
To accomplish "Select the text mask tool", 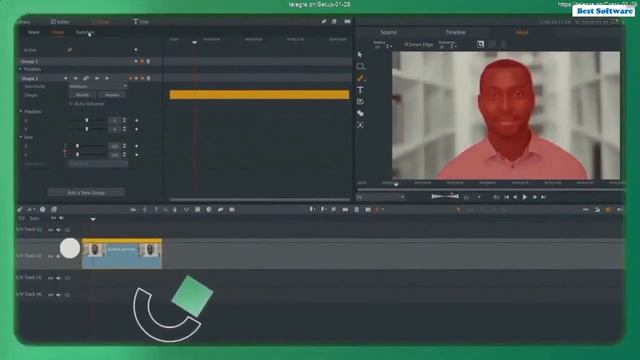I will tap(360, 90).
